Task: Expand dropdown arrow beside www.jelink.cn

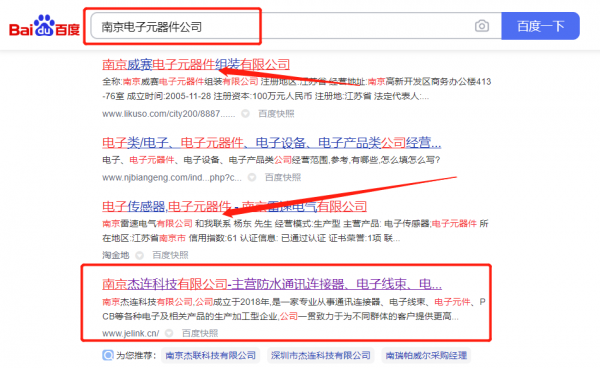Action: (x=169, y=333)
